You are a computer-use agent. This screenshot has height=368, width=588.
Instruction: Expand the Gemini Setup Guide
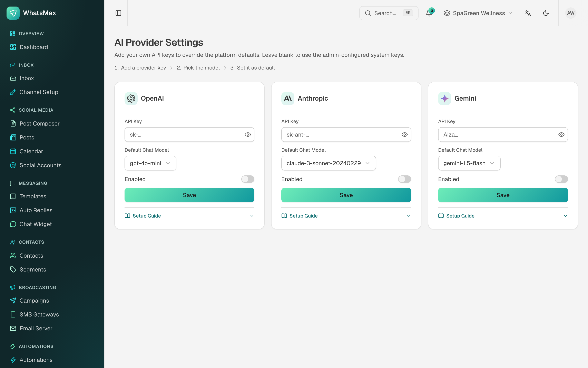click(x=503, y=216)
